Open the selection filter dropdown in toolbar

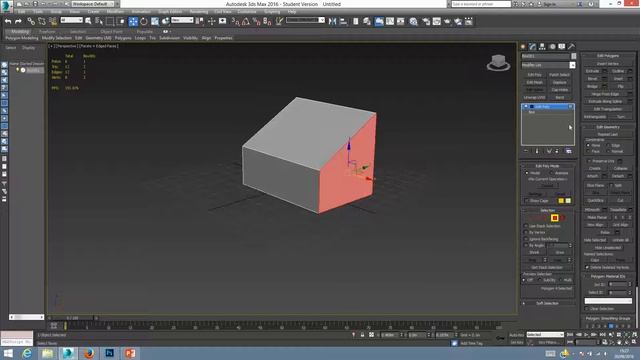71,20
